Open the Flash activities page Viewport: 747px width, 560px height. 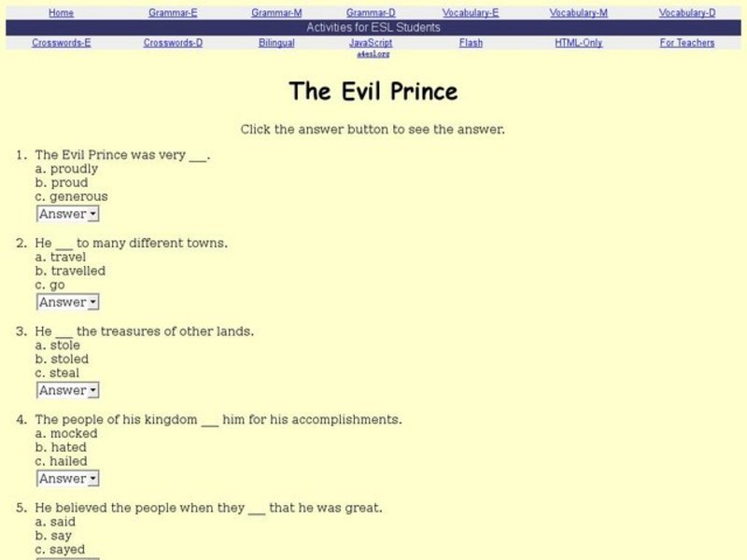[x=471, y=42]
